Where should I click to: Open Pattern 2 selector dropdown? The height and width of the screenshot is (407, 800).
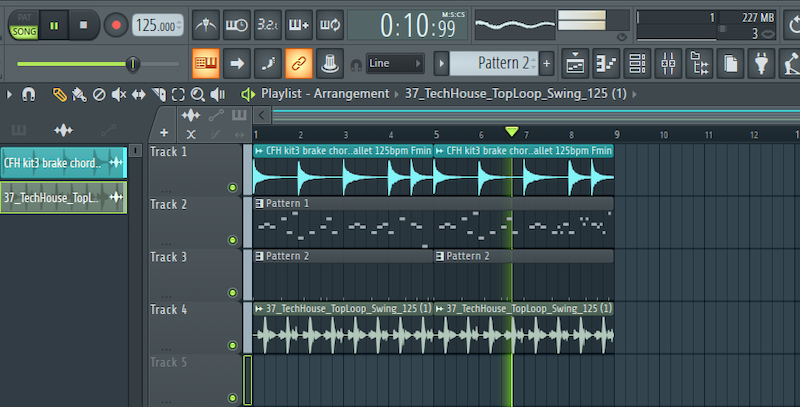point(495,64)
